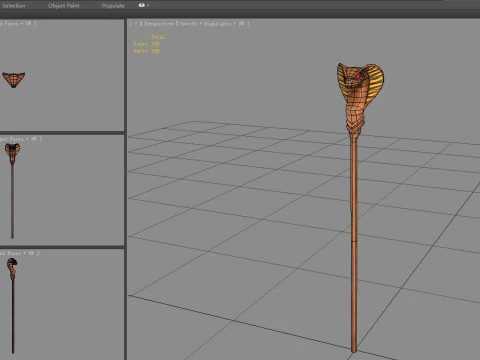Activate the side-view viewport showing the staff

pyautogui.click(x=62, y=304)
